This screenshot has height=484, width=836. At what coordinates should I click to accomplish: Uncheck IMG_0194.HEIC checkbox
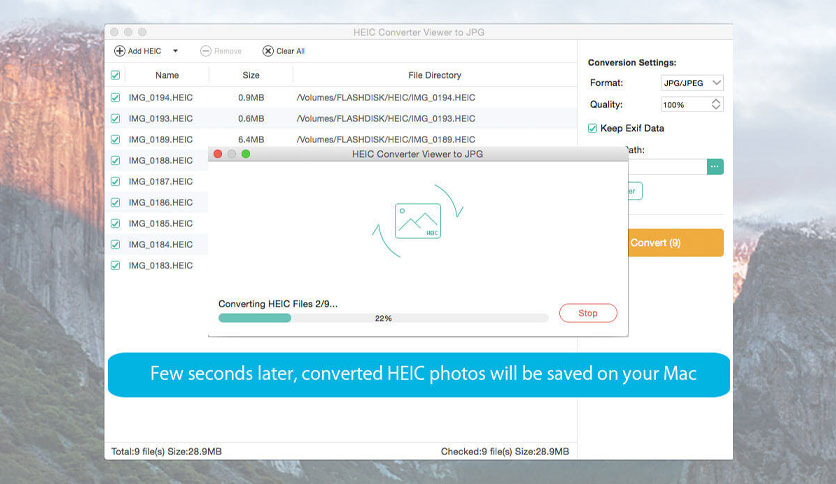[116, 98]
